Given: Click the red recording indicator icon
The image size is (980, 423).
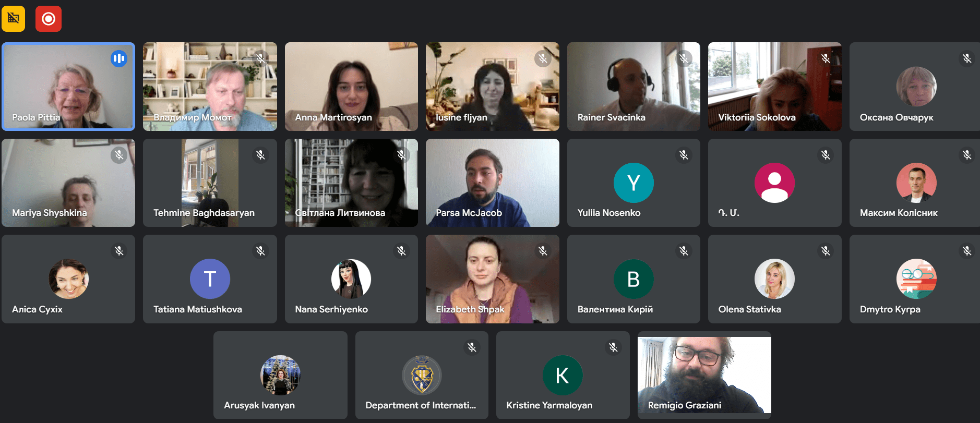Looking at the screenshot, I should (x=49, y=19).
